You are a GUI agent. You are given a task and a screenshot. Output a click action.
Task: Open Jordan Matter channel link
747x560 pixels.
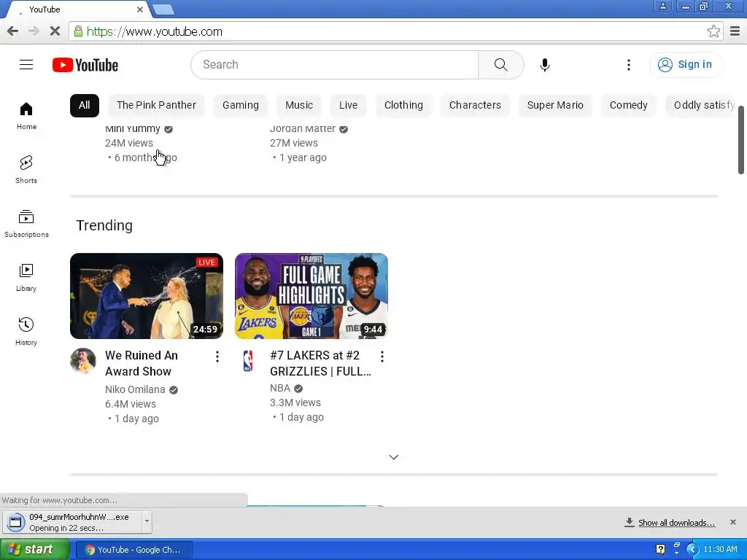point(303,128)
